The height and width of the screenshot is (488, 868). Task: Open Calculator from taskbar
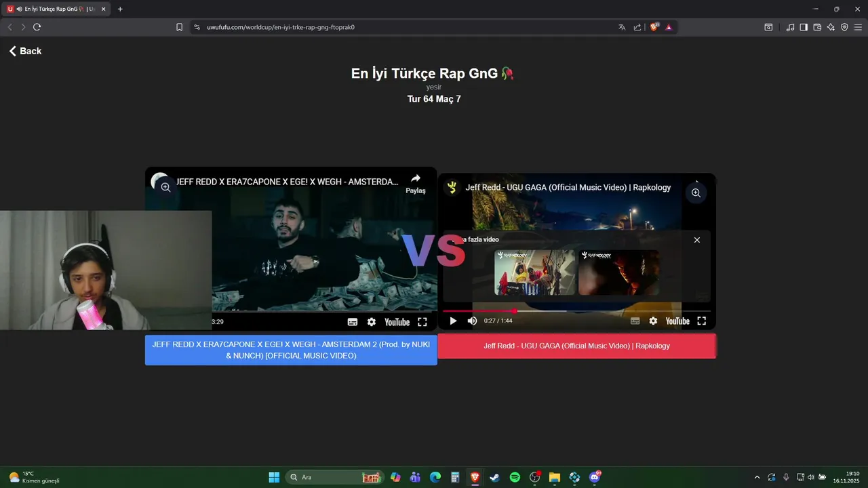pyautogui.click(x=455, y=477)
